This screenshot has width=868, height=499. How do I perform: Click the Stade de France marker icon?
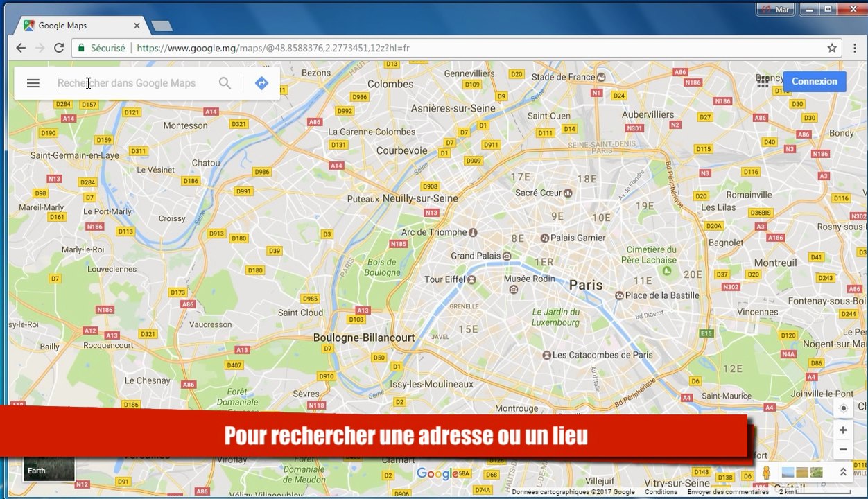coord(601,77)
